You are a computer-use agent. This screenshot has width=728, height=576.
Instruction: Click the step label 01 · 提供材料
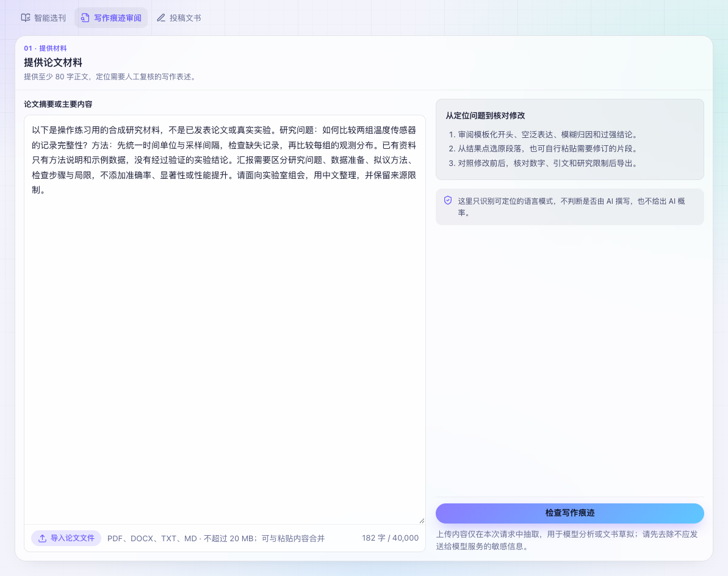[45, 48]
